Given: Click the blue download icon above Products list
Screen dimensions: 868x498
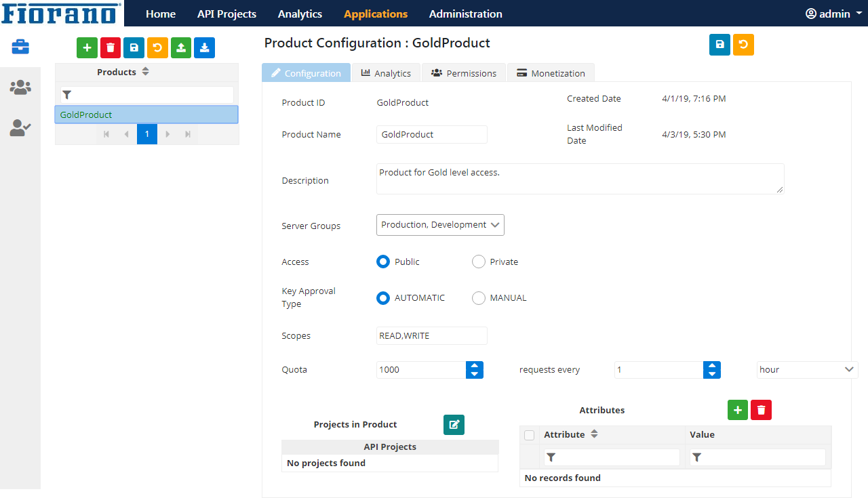Looking at the screenshot, I should point(205,48).
